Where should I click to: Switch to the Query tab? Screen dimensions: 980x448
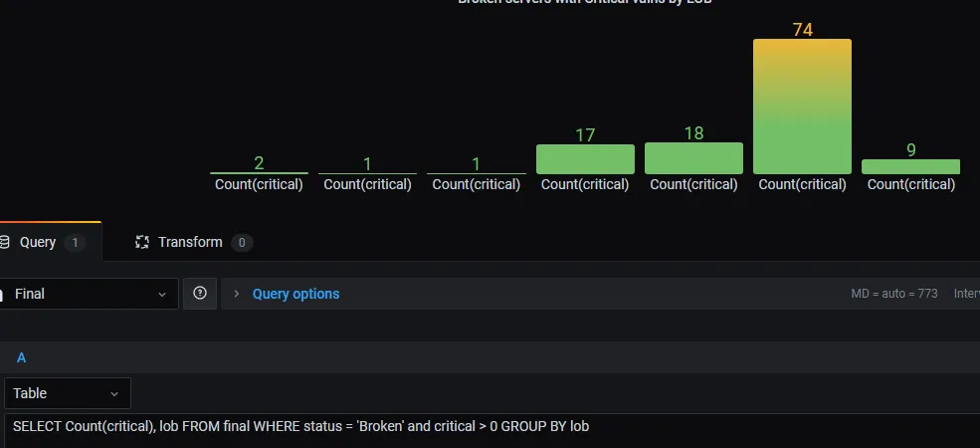[x=38, y=242]
